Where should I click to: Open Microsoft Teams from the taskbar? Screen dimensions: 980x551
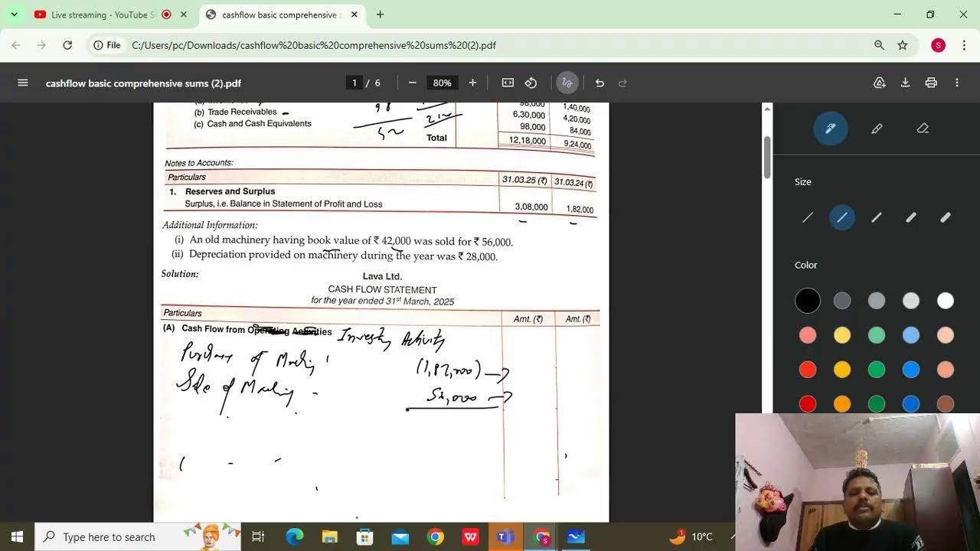coord(505,536)
